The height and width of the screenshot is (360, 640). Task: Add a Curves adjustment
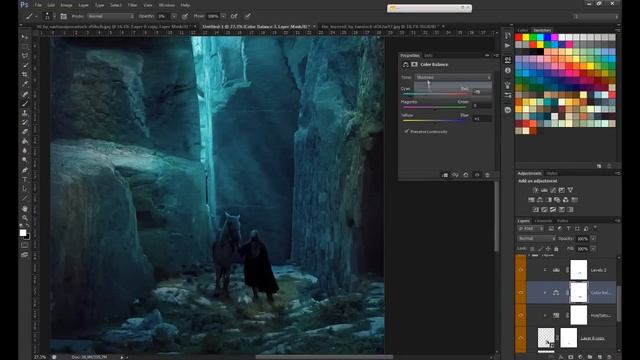coord(553,190)
